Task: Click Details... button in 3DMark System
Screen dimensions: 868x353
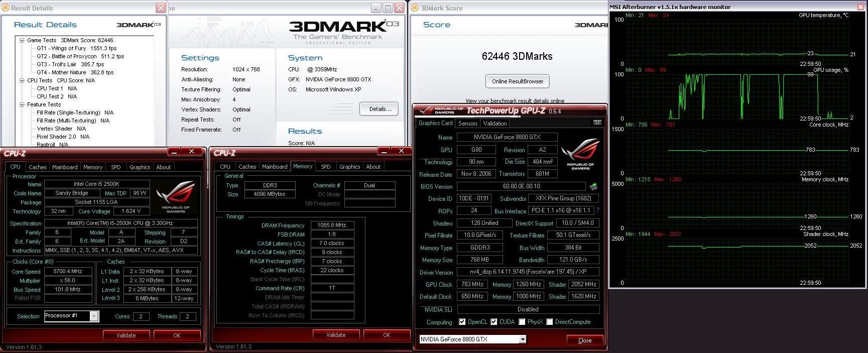Action: pos(379,109)
